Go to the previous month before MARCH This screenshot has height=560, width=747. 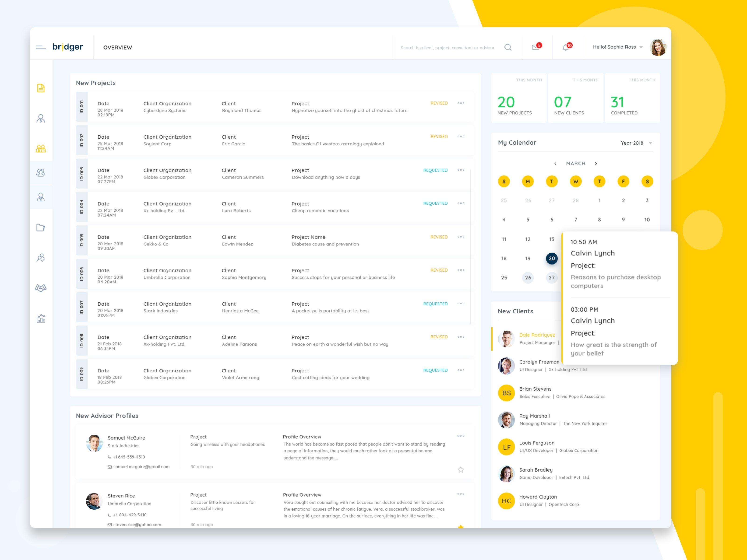tap(555, 164)
